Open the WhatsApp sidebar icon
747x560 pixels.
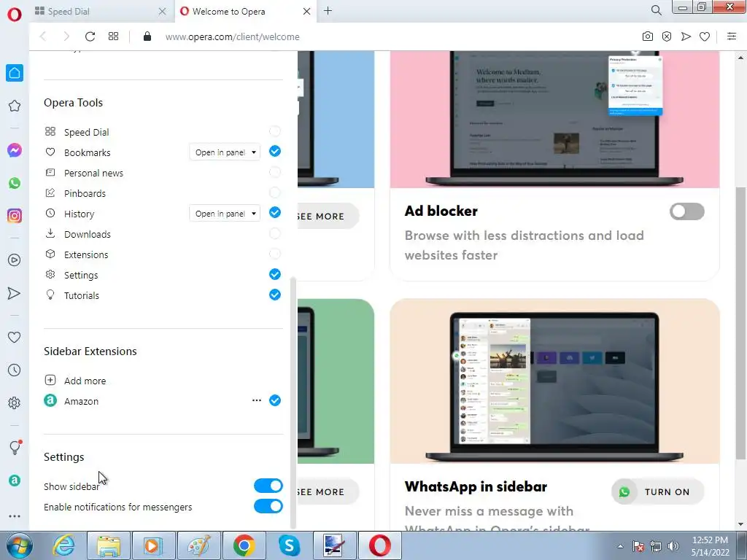15,183
